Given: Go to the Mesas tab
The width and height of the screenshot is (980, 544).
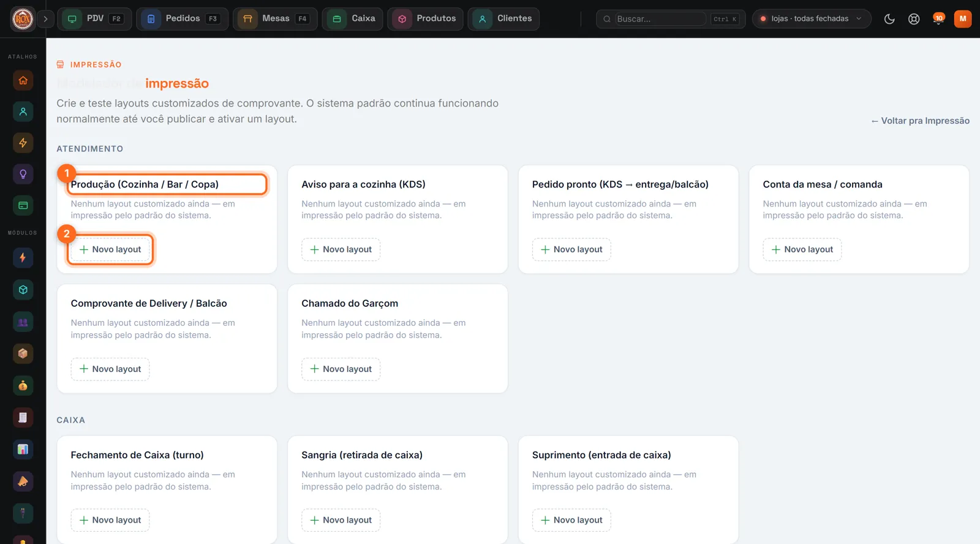Looking at the screenshot, I should [275, 19].
